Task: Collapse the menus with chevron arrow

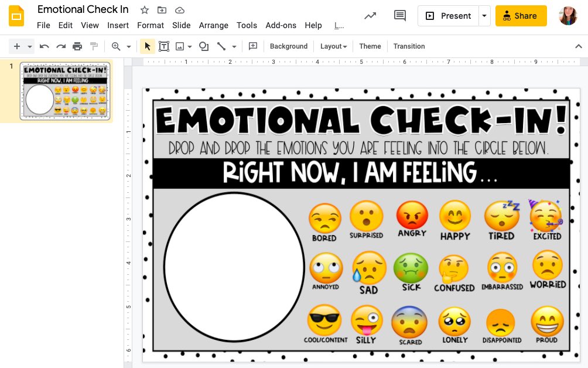Action: [x=579, y=46]
